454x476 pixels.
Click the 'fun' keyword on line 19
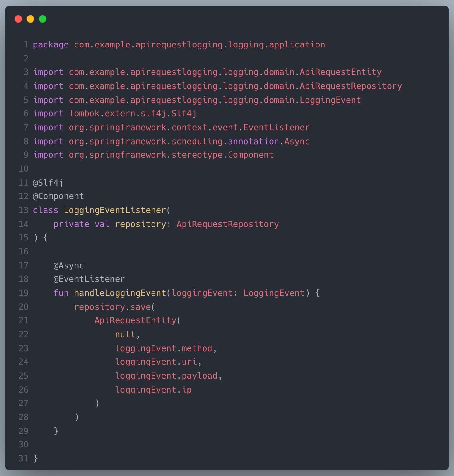click(61, 293)
